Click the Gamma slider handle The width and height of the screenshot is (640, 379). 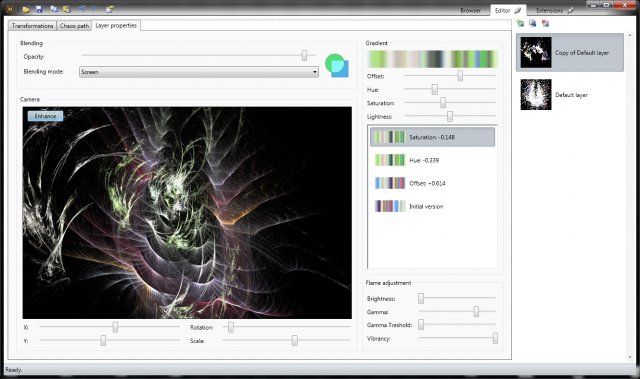(476, 312)
